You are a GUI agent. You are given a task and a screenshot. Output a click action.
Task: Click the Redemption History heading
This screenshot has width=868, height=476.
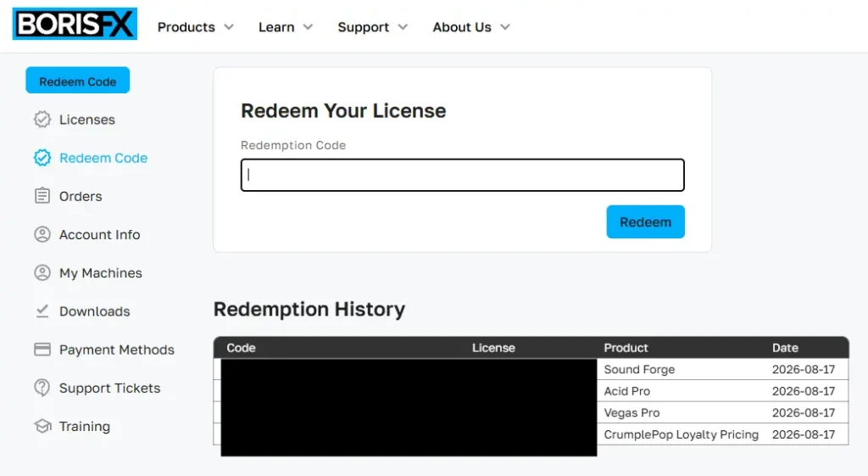(x=309, y=309)
